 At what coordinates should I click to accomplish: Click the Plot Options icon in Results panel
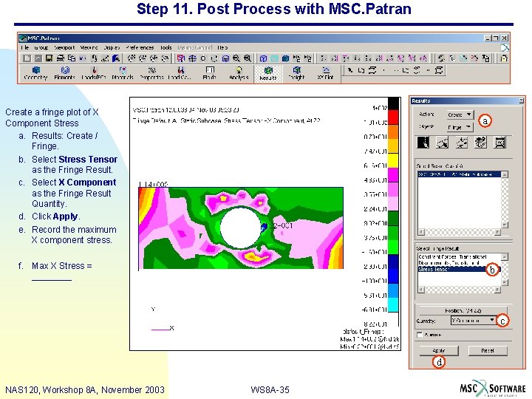pyautogui.click(x=480, y=142)
